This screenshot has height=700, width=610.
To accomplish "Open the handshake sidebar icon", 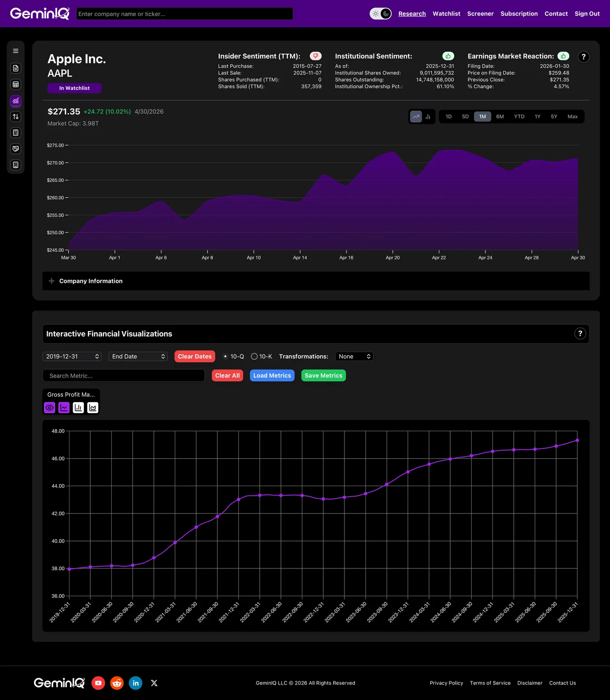I will tap(15, 149).
